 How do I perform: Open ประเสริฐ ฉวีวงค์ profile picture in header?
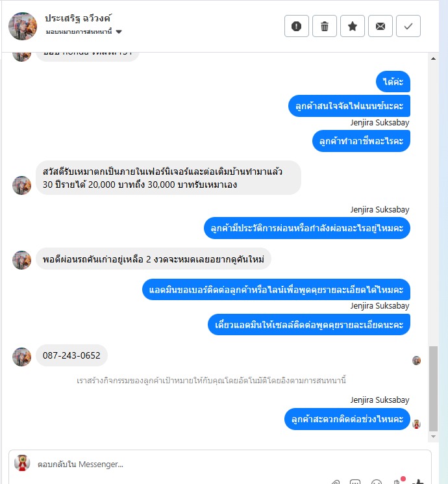(23, 26)
